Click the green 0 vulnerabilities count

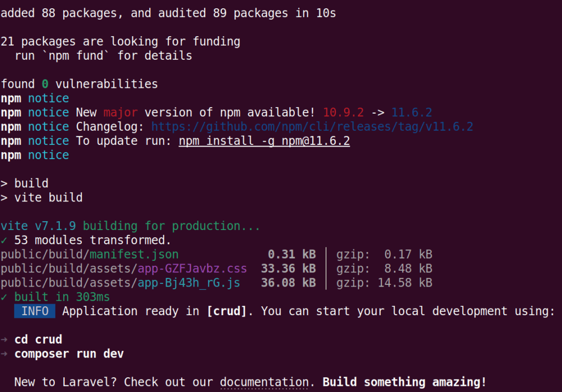[46, 84]
